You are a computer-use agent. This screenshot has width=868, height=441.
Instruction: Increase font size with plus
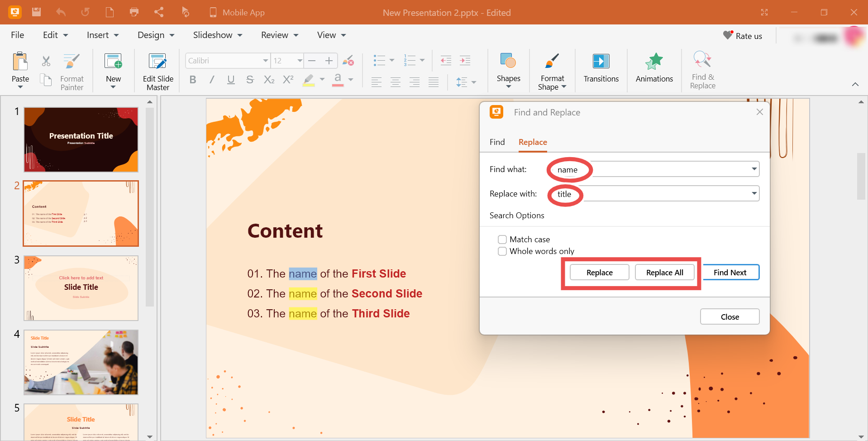329,61
